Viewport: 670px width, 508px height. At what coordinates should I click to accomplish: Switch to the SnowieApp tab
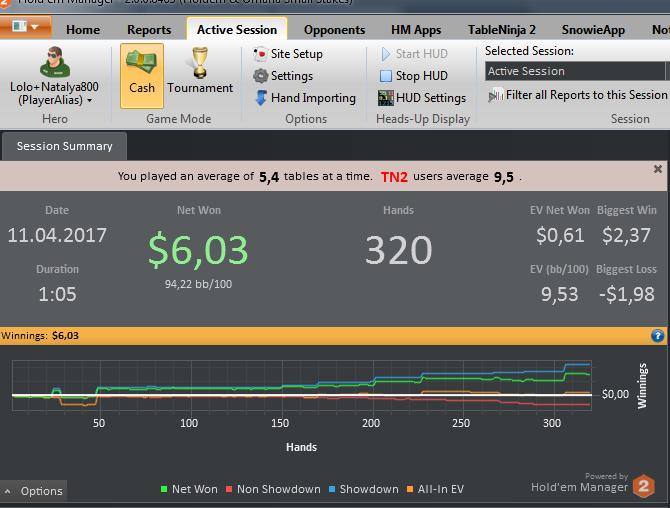[x=593, y=29]
